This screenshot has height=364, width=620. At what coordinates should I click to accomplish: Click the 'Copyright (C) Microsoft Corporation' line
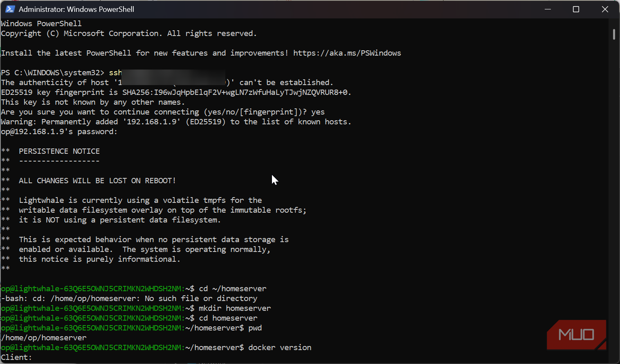129,34
